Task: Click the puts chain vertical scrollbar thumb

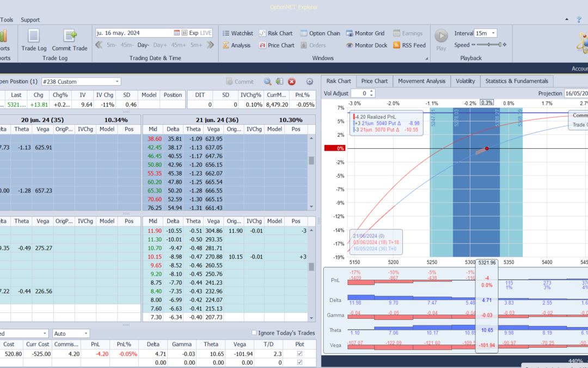Action: click(311, 267)
